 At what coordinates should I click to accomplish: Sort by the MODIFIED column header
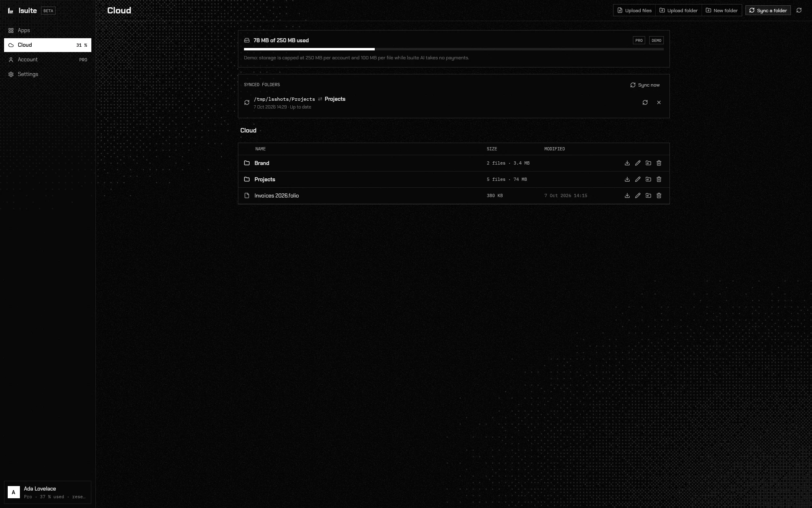[555, 149]
